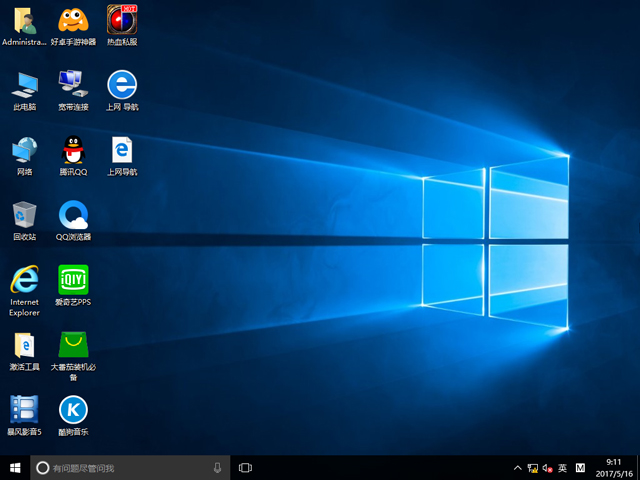Open 爱奇艺PPS video app icon
Screen dimensions: 640x480
coord(73,280)
